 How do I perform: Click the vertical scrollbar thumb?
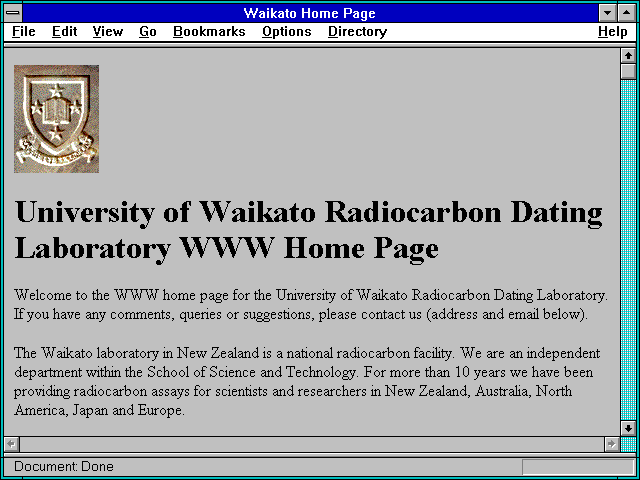[628, 71]
